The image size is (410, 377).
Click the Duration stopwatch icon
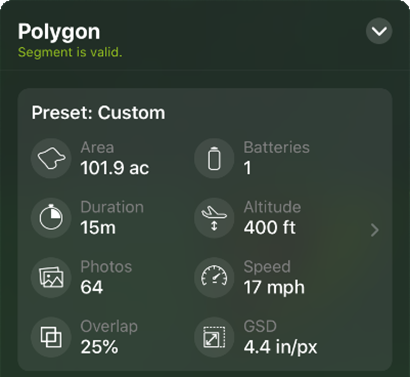[51, 218]
